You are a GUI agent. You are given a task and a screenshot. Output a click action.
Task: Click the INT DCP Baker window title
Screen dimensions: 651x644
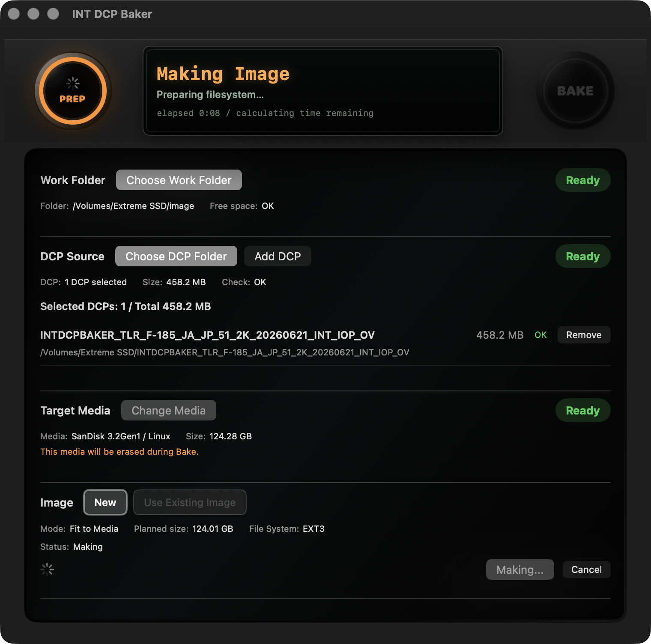point(112,14)
